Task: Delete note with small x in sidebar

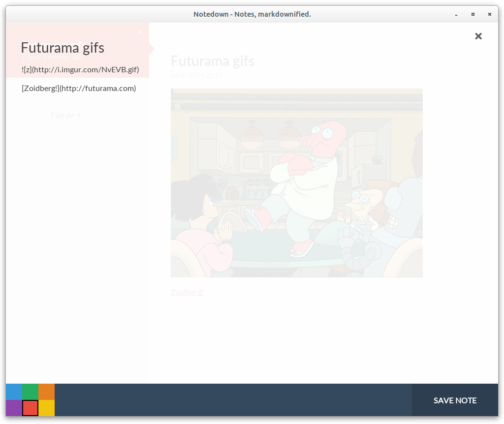Action: tap(139, 32)
